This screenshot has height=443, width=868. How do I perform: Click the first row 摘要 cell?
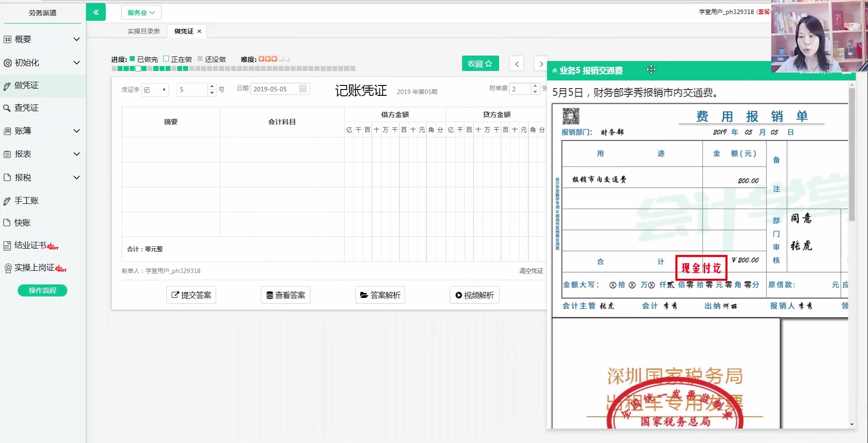(x=171, y=150)
